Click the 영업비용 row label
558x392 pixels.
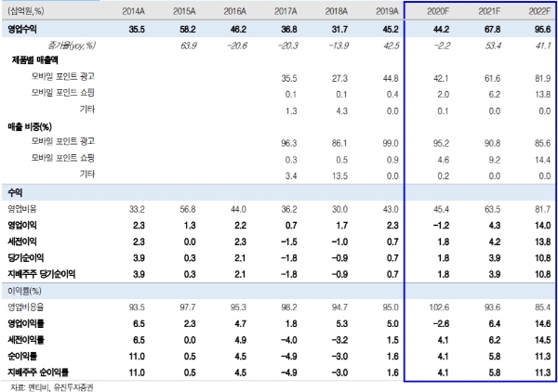point(22,209)
